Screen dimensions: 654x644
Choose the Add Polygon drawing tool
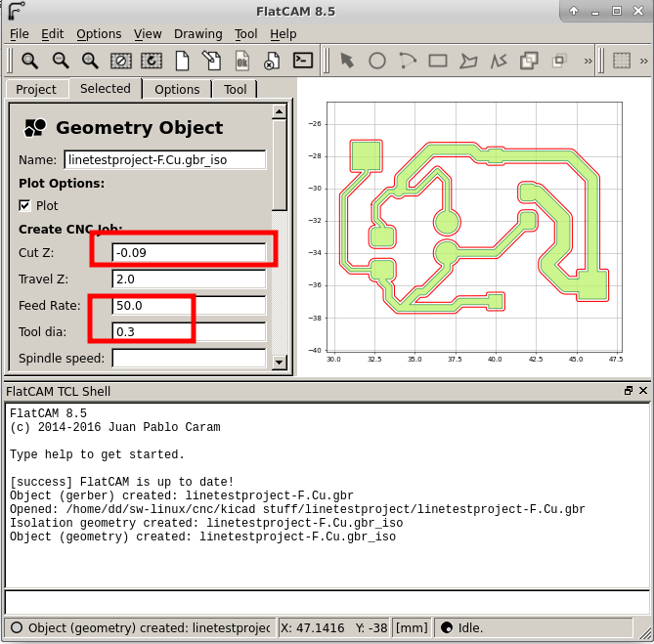tap(468, 61)
